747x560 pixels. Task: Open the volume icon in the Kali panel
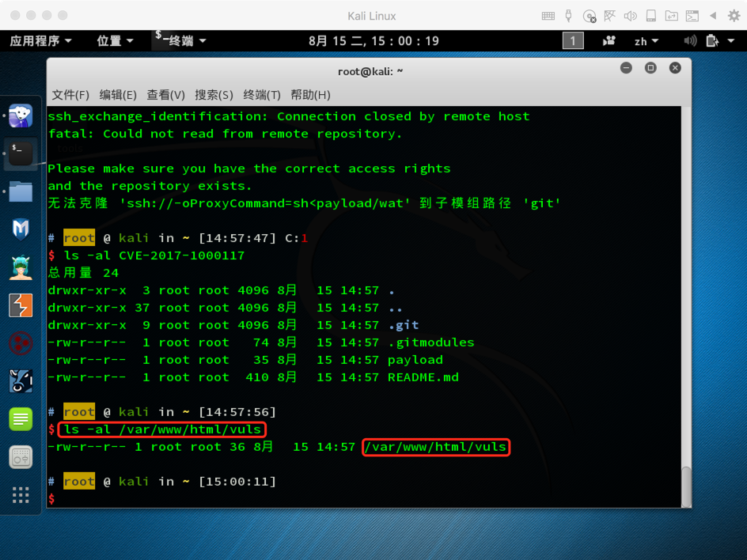690,41
